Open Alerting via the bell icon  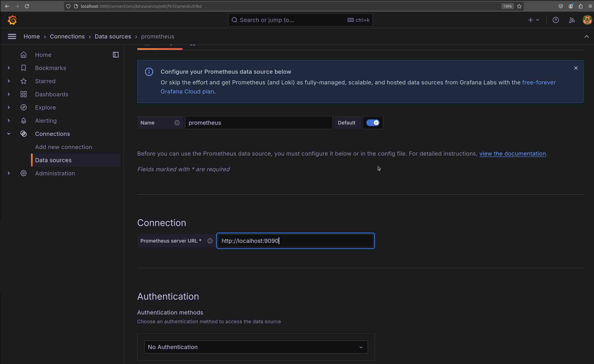click(24, 121)
